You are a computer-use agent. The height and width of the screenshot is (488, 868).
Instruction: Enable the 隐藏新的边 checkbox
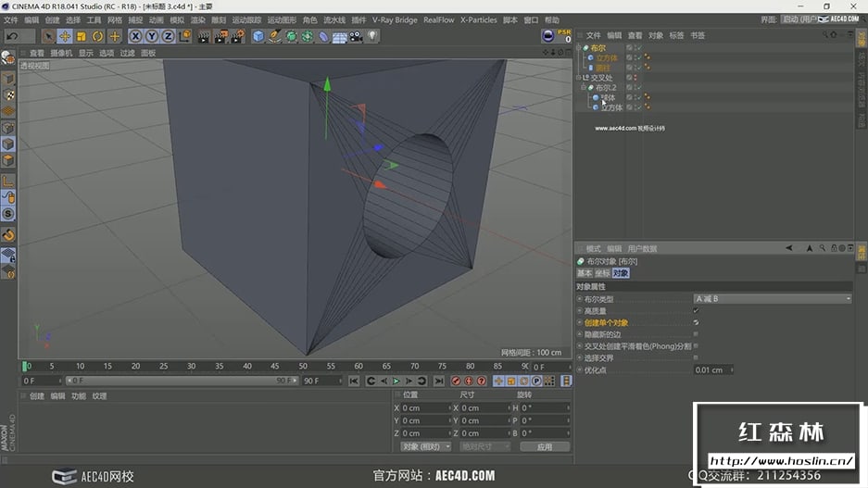(x=696, y=334)
